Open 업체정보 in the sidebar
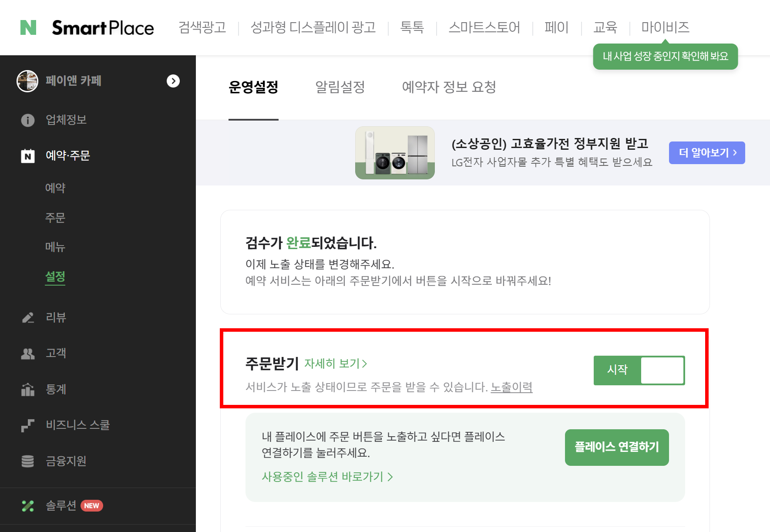This screenshot has width=770, height=532. click(66, 120)
